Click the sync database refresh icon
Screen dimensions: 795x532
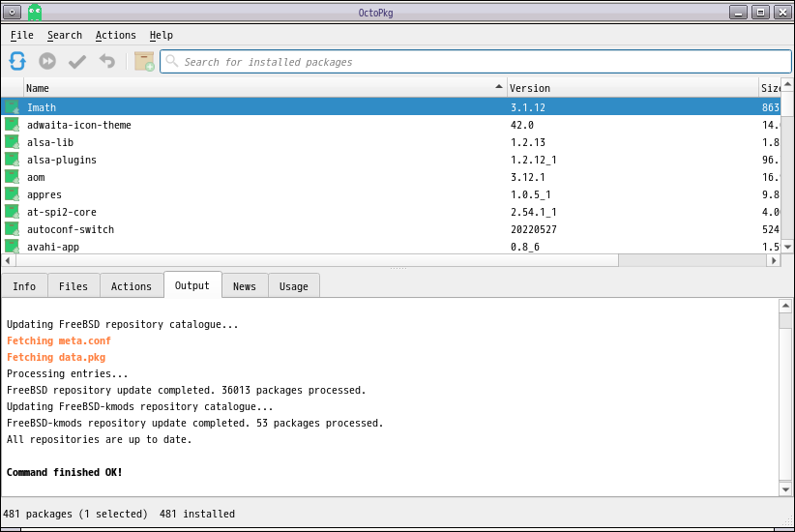point(17,62)
